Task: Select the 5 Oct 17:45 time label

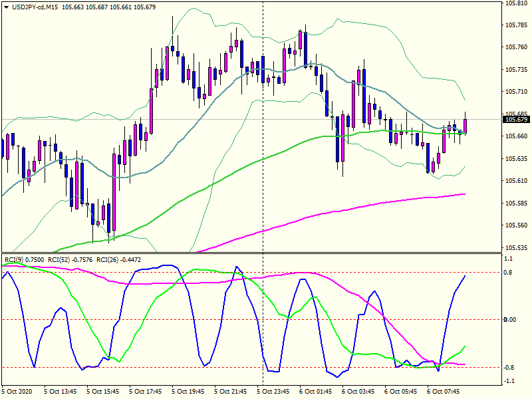Action: [x=145, y=391]
